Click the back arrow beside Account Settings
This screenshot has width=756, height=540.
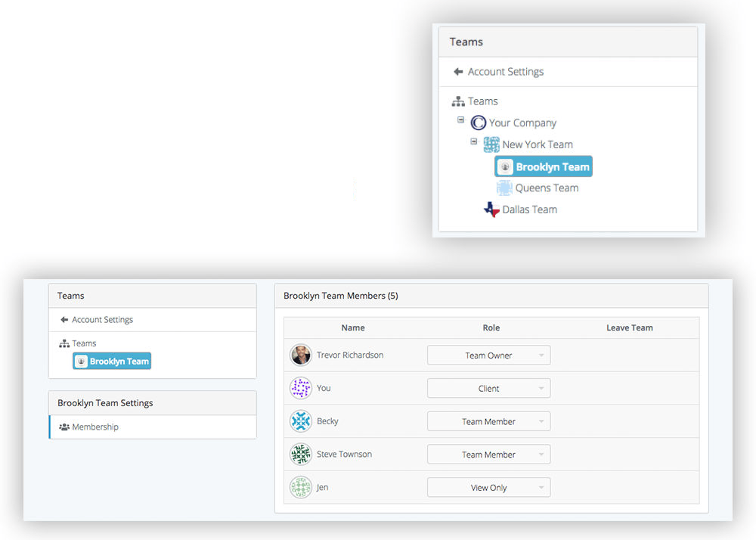point(451,71)
